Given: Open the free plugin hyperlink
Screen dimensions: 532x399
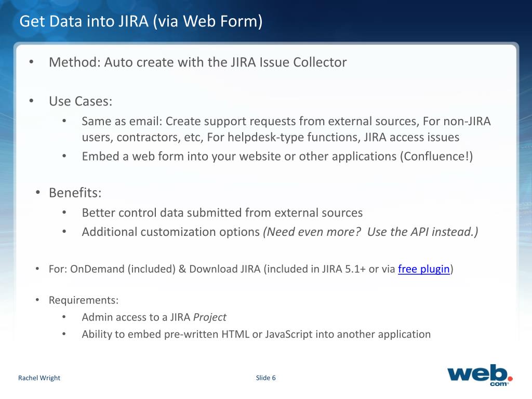Looking at the screenshot, I should click(424, 269).
